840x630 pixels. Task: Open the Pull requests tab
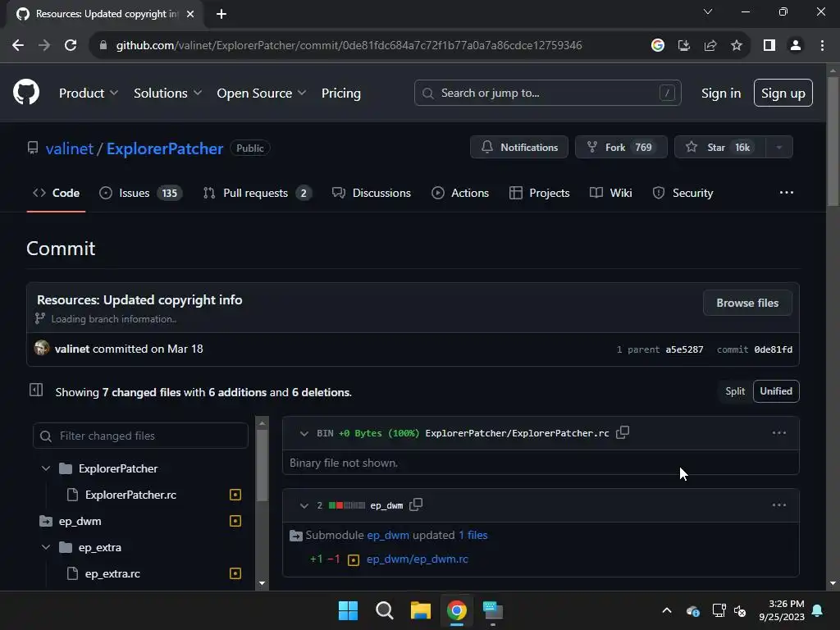coord(257,193)
